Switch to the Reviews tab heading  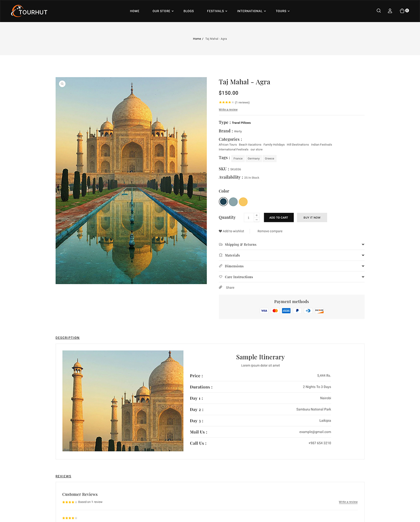point(63,476)
